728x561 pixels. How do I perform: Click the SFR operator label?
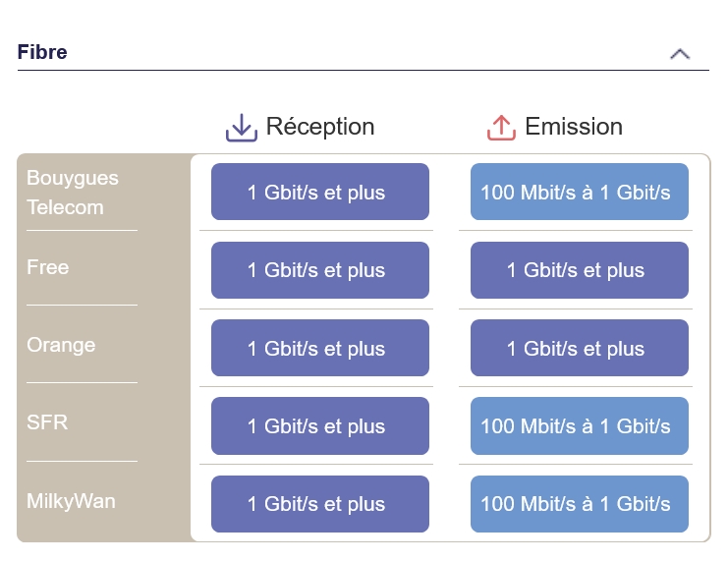47,422
